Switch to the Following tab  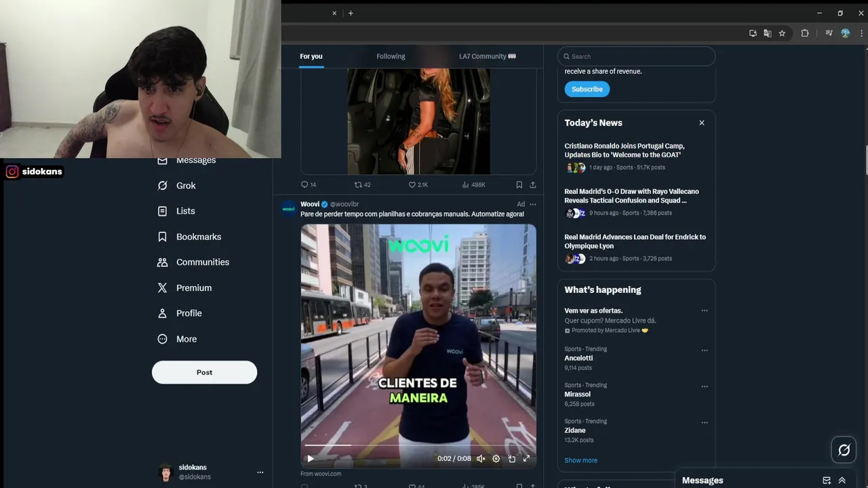tap(391, 56)
